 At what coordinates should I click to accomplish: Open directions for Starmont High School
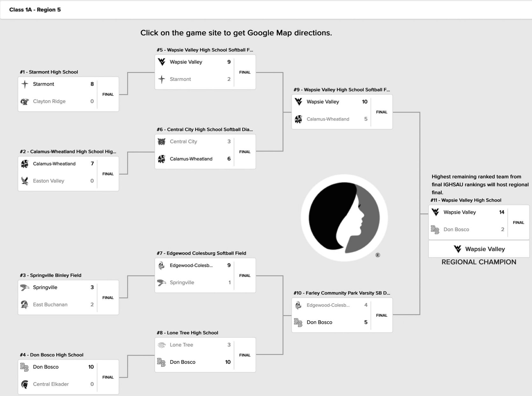[48, 72]
